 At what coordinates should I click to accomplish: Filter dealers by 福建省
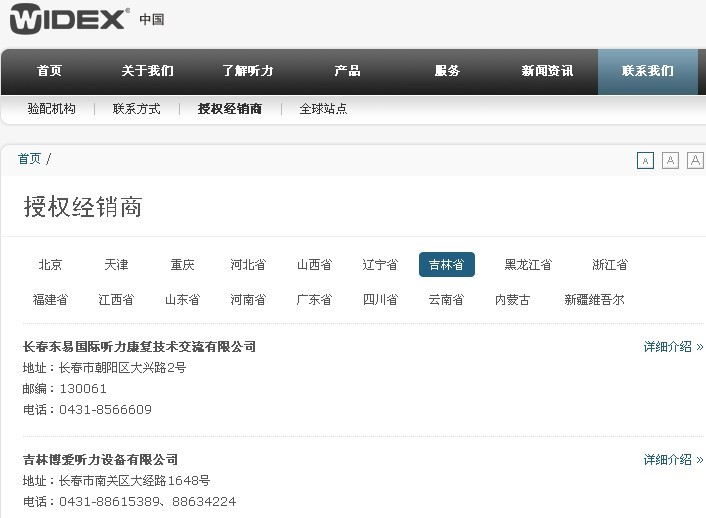pos(50,300)
